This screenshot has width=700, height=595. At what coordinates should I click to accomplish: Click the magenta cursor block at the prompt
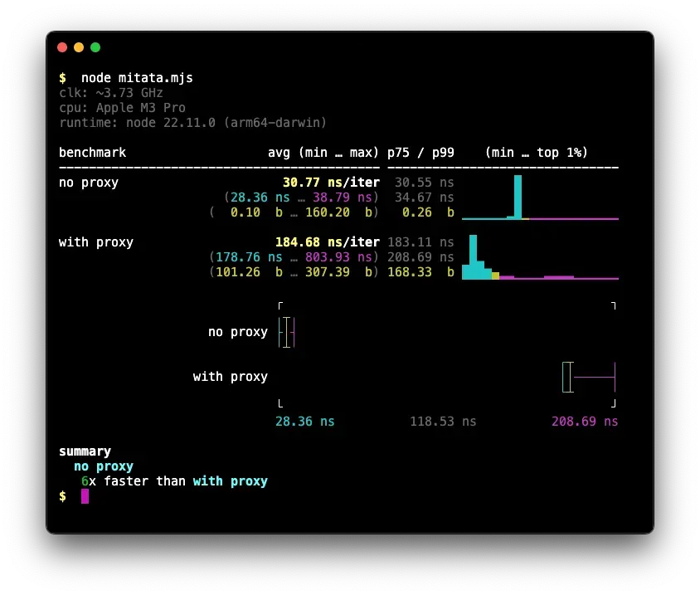click(83, 495)
